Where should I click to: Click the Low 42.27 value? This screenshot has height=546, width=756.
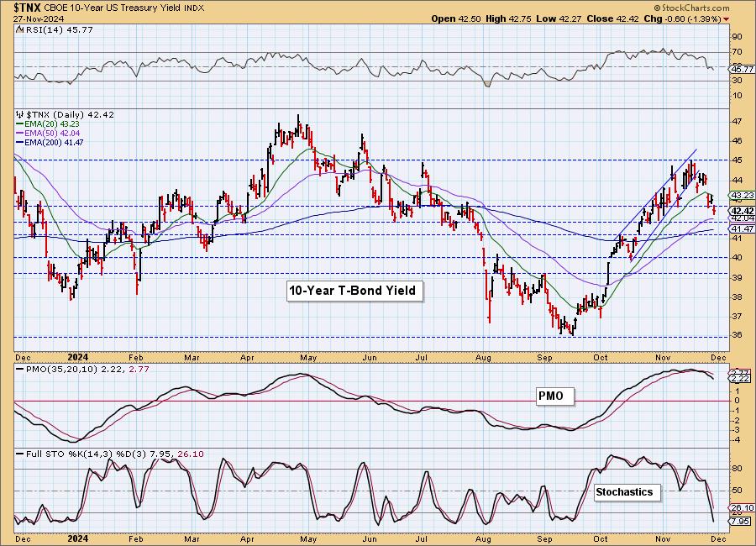tap(559, 18)
